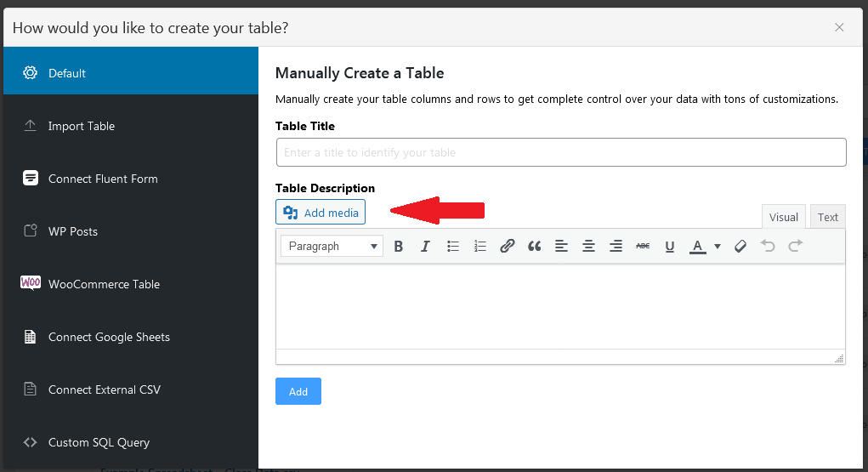This screenshot has height=472, width=868.
Task: Insert or edit a link
Action: coord(507,247)
